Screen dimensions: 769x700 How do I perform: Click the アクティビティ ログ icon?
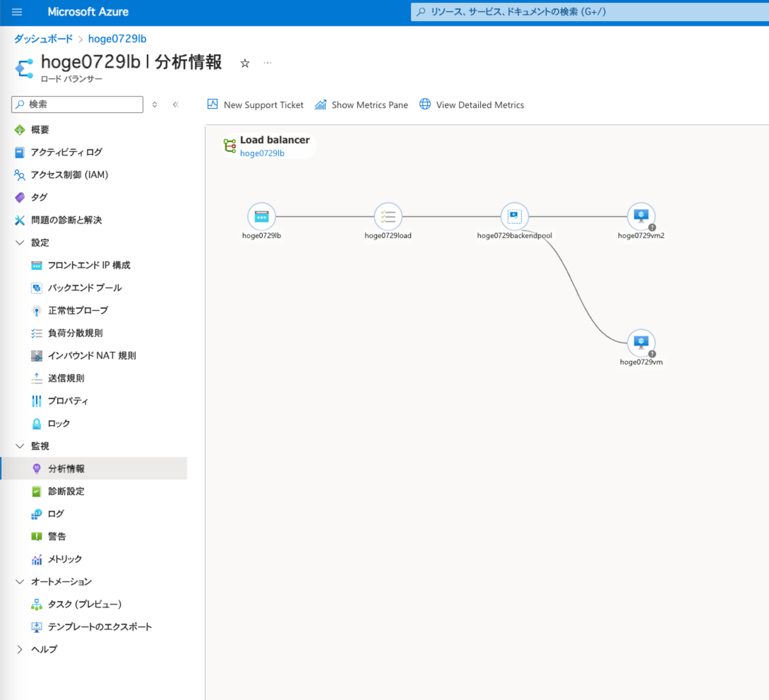(x=20, y=152)
